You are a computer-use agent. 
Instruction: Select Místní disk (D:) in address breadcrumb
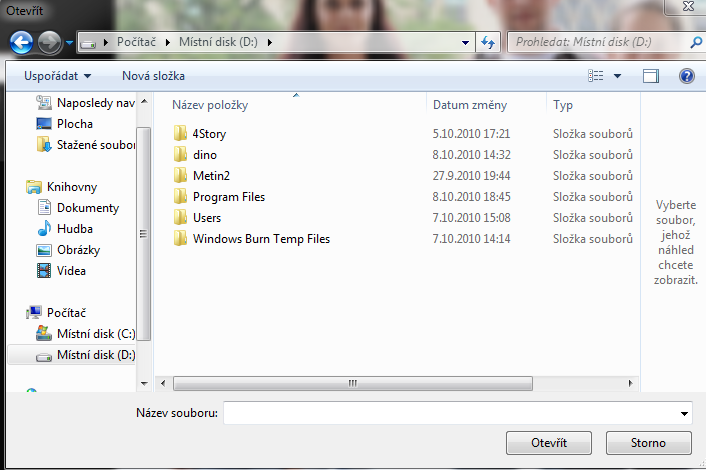click(218, 42)
